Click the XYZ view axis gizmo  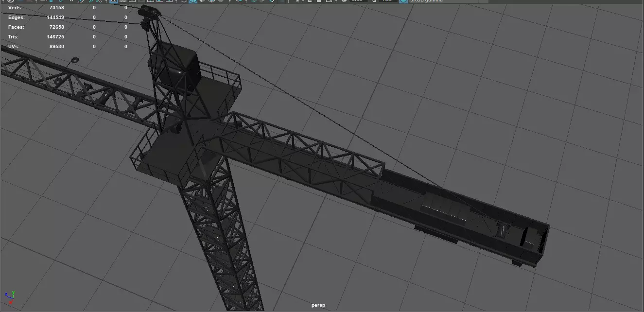click(x=9, y=298)
